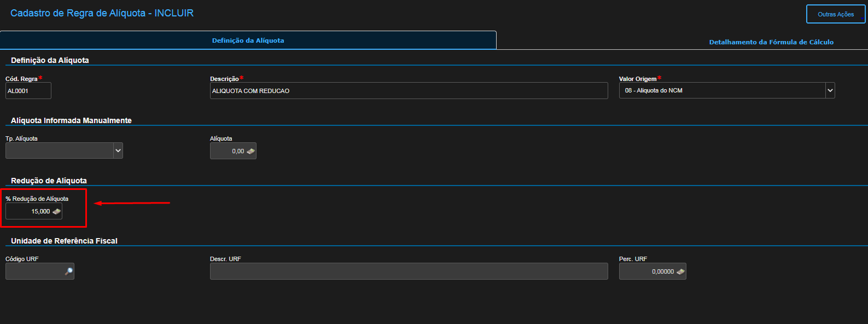868x324 pixels.
Task: Click calculator icon beside % Redução de Alíquota
Action: point(56,212)
